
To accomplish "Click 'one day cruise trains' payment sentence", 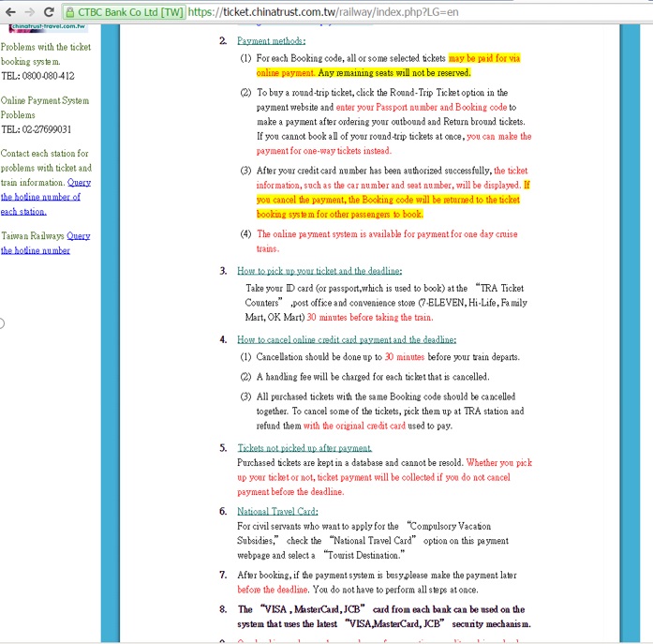I will [387, 241].
